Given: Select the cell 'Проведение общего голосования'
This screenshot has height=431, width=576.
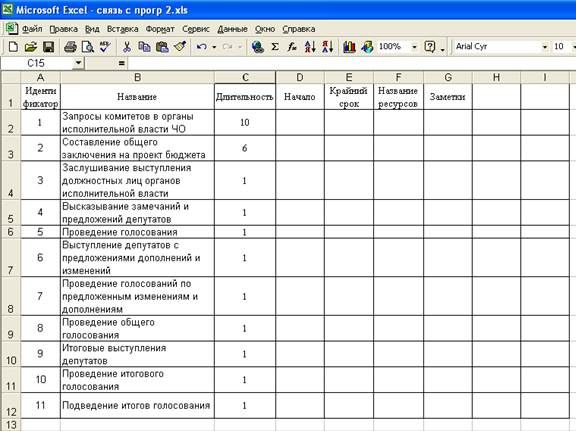Looking at the screenshot, I should pyautogui.click(x=137, y=328).
